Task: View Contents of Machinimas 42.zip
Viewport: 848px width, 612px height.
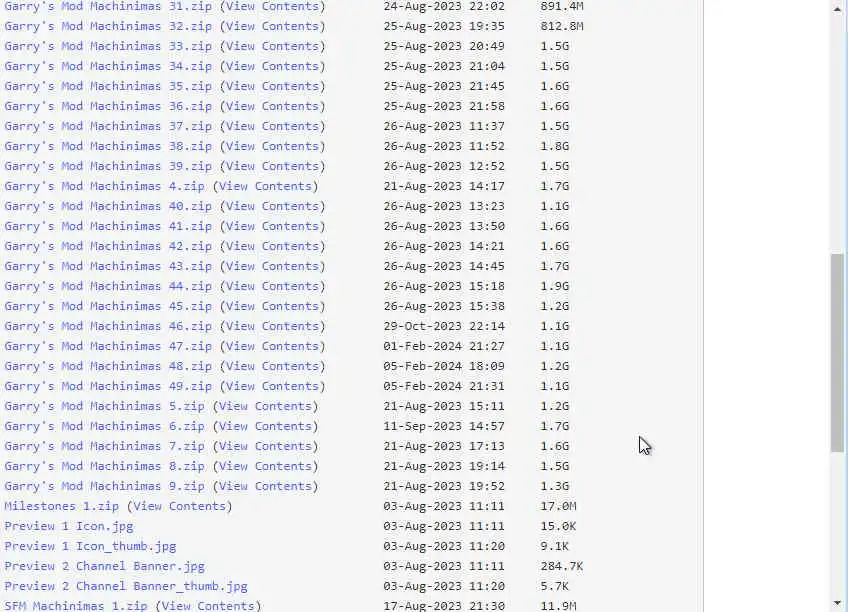Action: pyautogui.click(x=273, y=247)
